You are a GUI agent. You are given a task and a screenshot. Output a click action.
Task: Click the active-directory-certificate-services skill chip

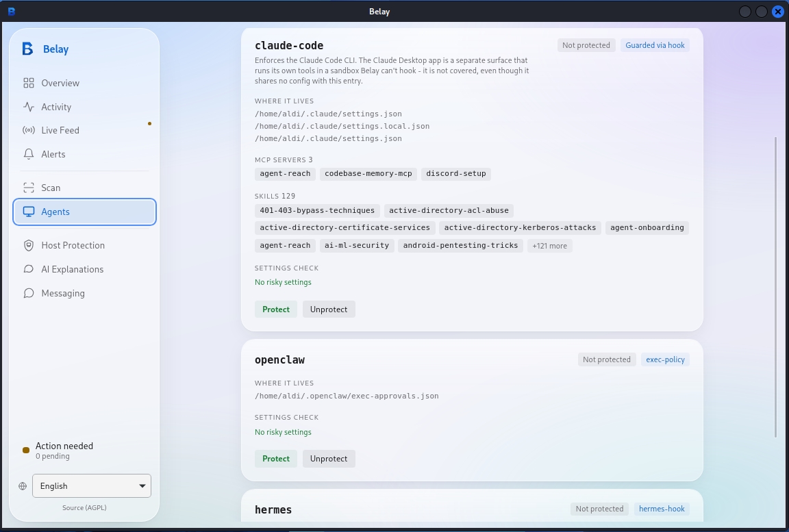(345, 228)
